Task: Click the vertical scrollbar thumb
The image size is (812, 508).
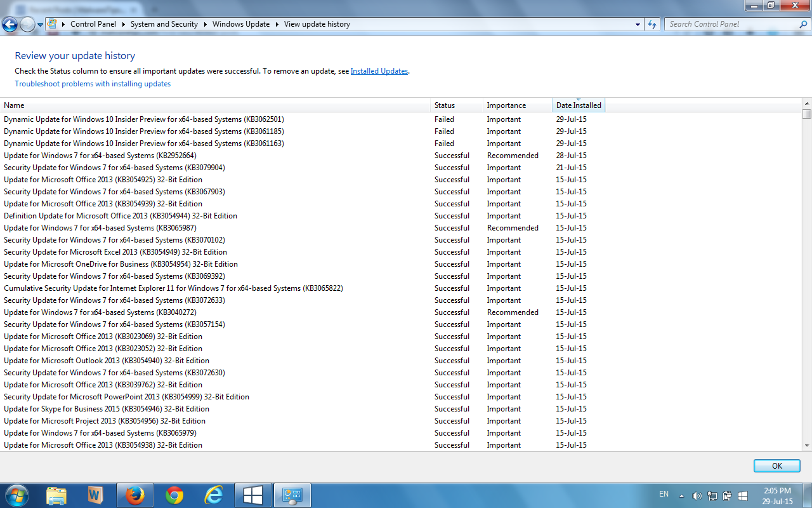Action: (x=807, y=114)
